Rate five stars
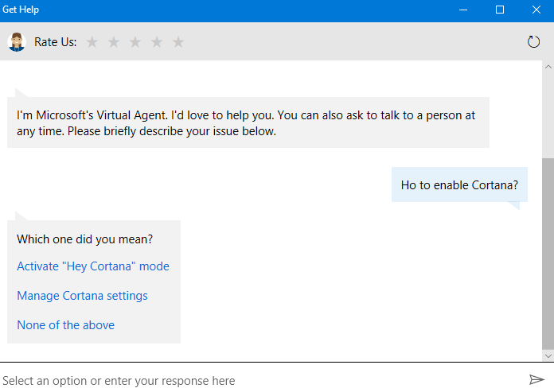The height and width of the screenshot is (392, 554). tap(178, 42)
